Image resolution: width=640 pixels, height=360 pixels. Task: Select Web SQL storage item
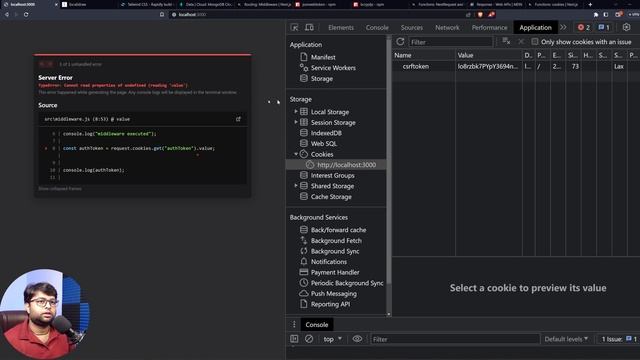tap(324, 144)
